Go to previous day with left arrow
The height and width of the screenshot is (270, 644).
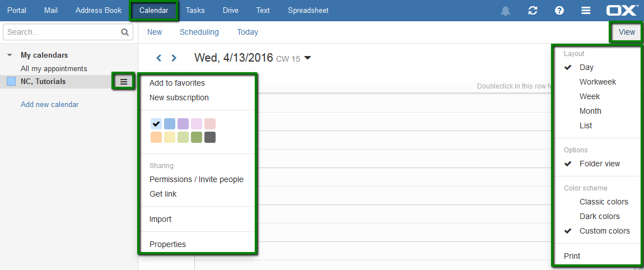[x=159, y=58]
